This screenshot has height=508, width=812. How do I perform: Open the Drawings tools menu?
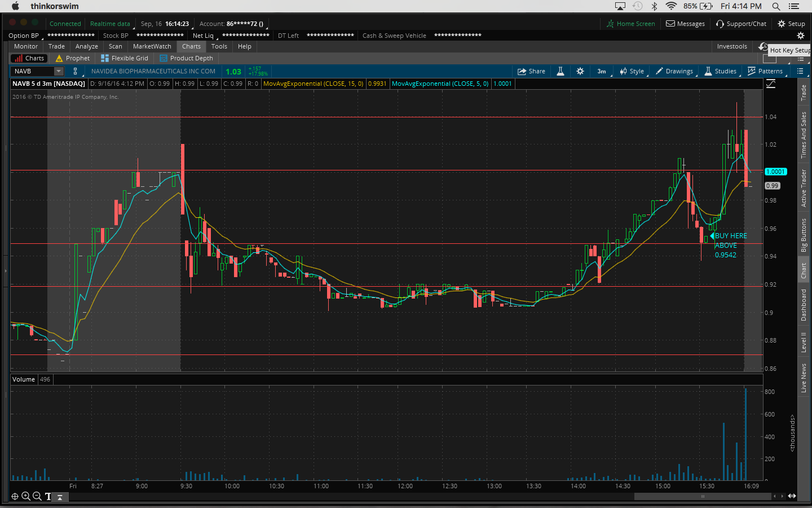[x=674, y=71]
